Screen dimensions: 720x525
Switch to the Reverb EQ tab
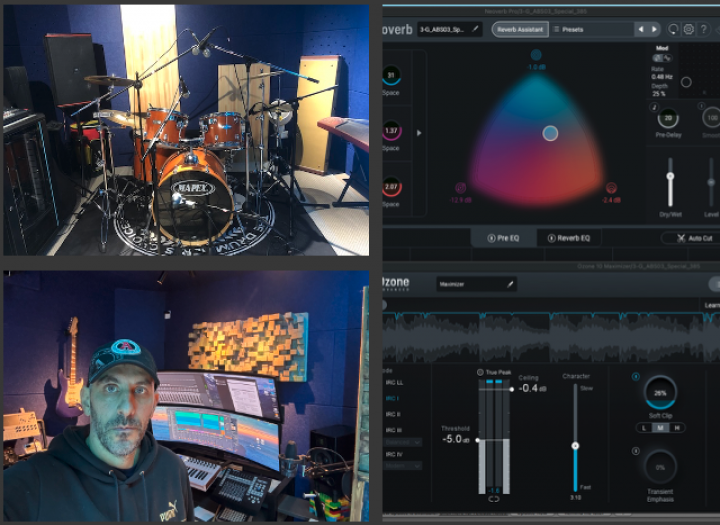tap(569, 238)
